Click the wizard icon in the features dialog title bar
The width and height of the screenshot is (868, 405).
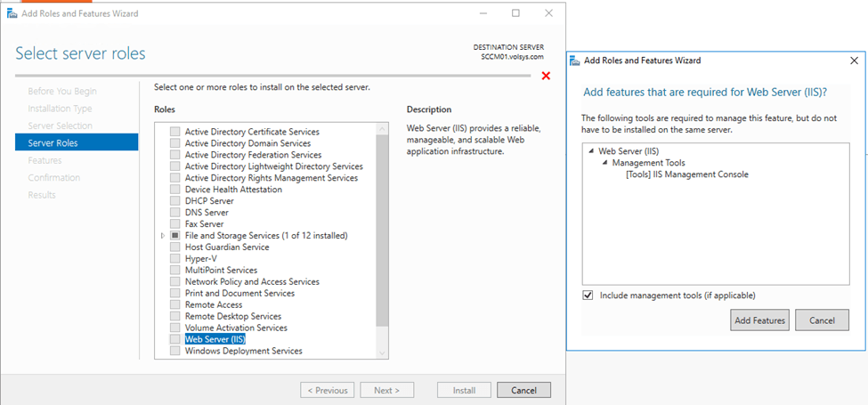575,61
